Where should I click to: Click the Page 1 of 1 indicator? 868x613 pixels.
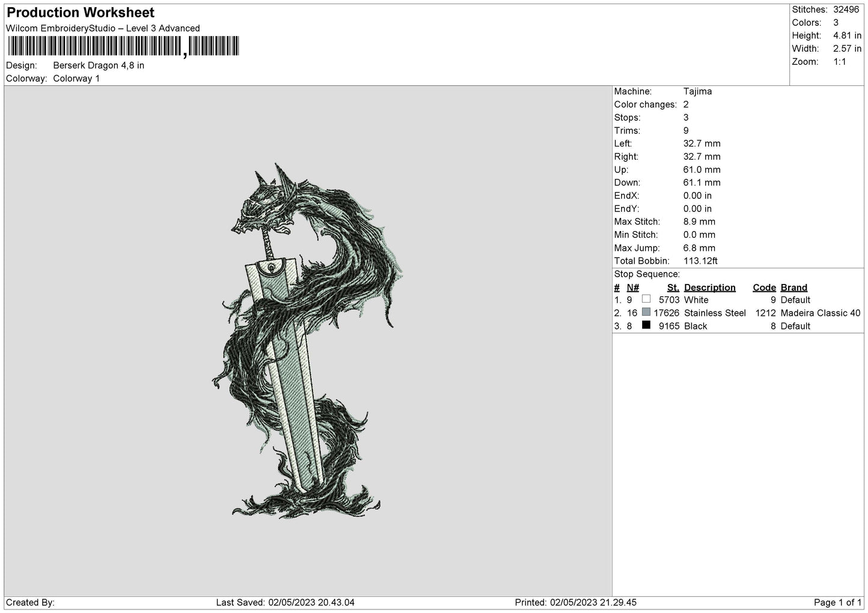837,602
